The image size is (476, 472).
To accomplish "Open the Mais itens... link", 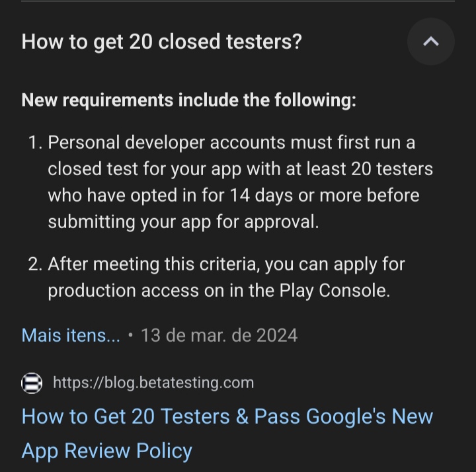I will (71, 335).
